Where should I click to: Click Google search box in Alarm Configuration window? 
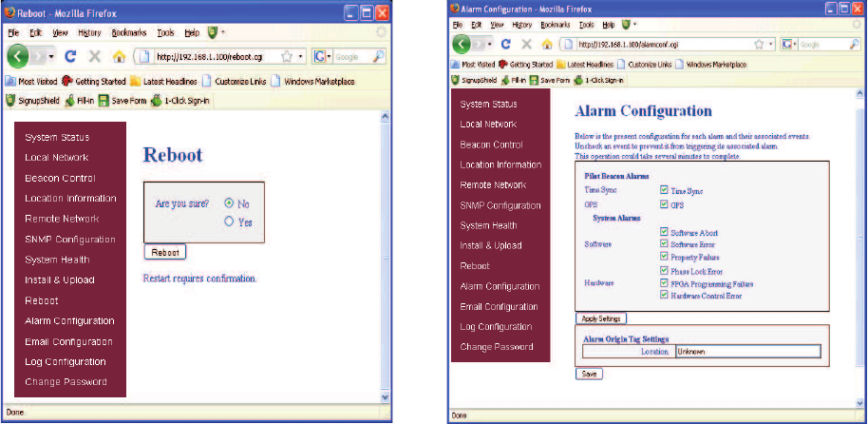pos(823,44)
